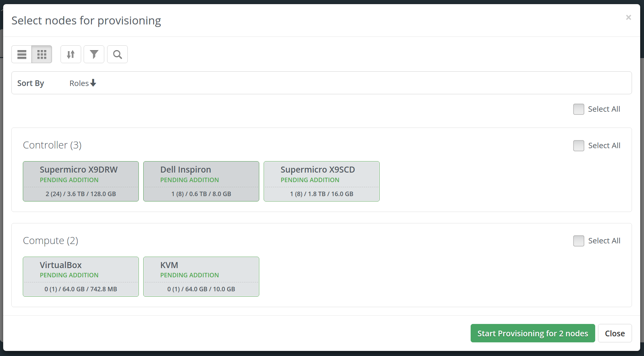Select the Supermicro X9DRW node
Screen dimensions: 644x356
click(80, 181)
